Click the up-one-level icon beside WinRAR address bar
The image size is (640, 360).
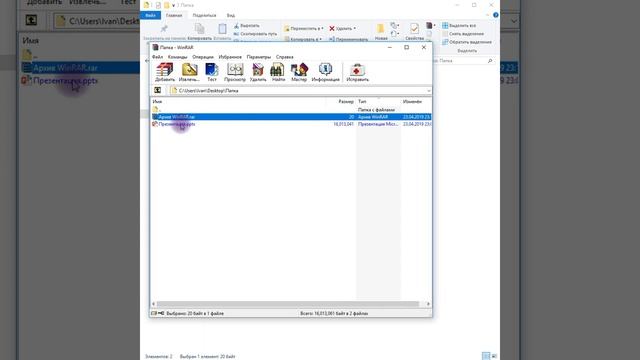click(x=158, y=90)
